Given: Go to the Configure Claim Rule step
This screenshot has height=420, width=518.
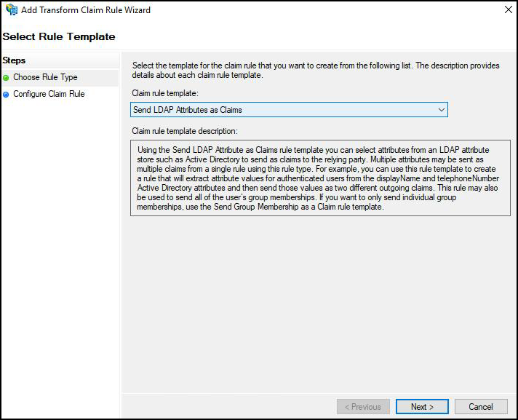Looking at the screenshot, I should click(49, 94).
